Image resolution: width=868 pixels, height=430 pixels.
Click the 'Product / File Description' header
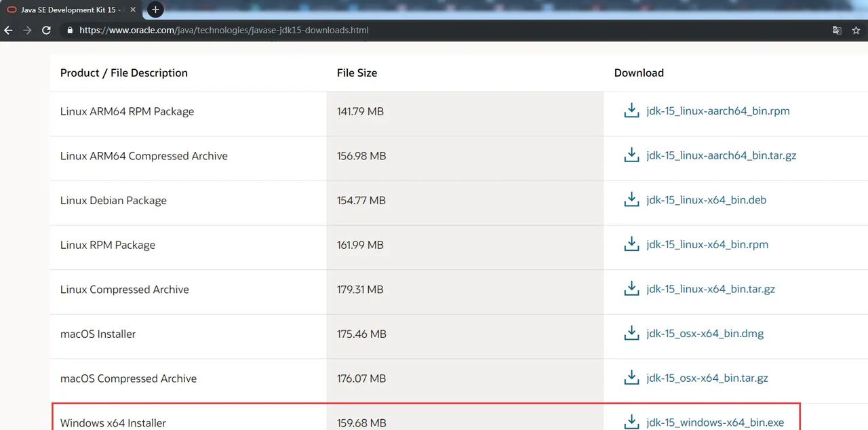coord(124,73)
